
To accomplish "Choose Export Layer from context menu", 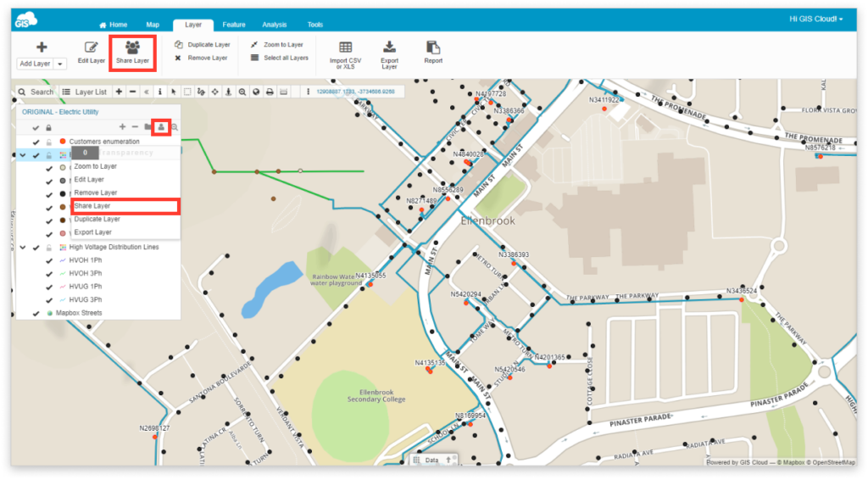I will pos(92,232).
